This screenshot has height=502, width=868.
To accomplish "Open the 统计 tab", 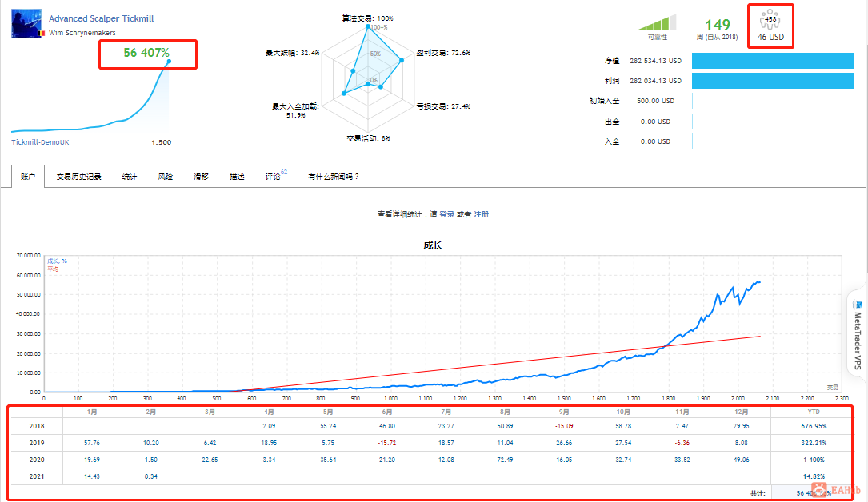I will click(x=129, y=177).
